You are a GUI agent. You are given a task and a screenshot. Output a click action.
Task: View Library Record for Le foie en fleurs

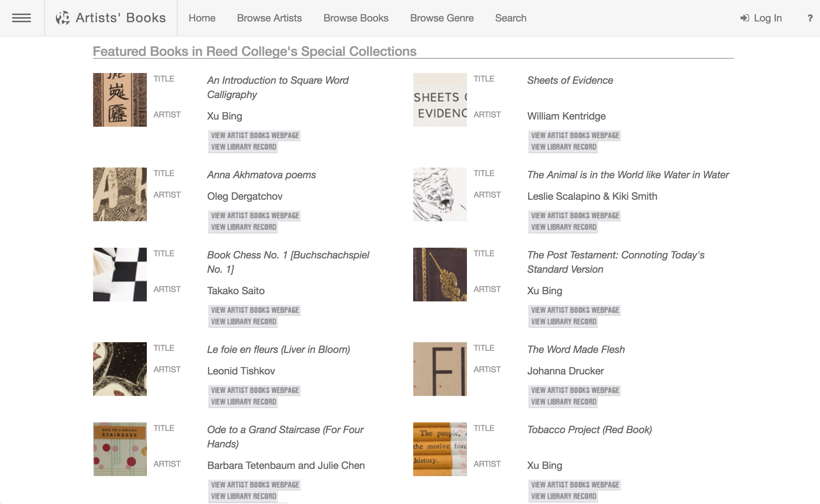(x=243, y=402)
